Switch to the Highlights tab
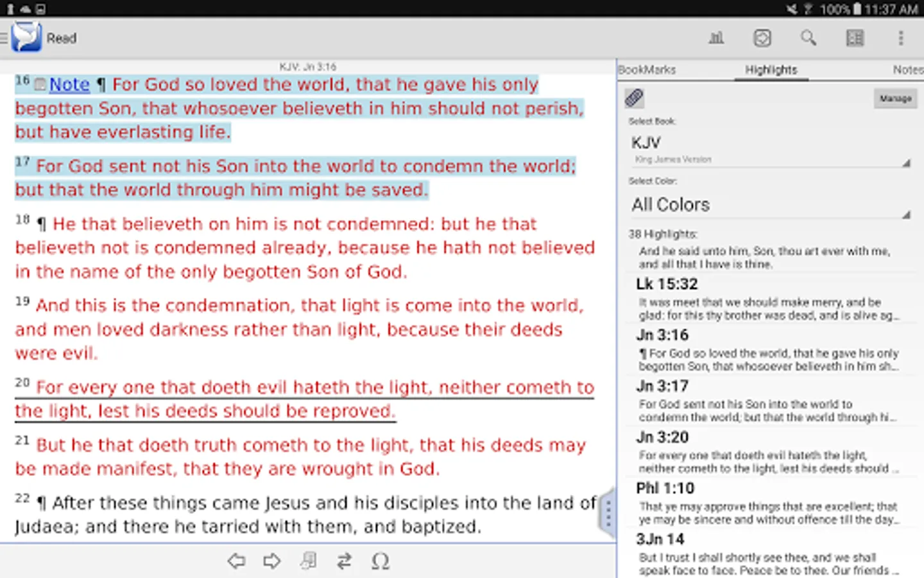This screenshot has height=578, width=924. tap(771, 69)
